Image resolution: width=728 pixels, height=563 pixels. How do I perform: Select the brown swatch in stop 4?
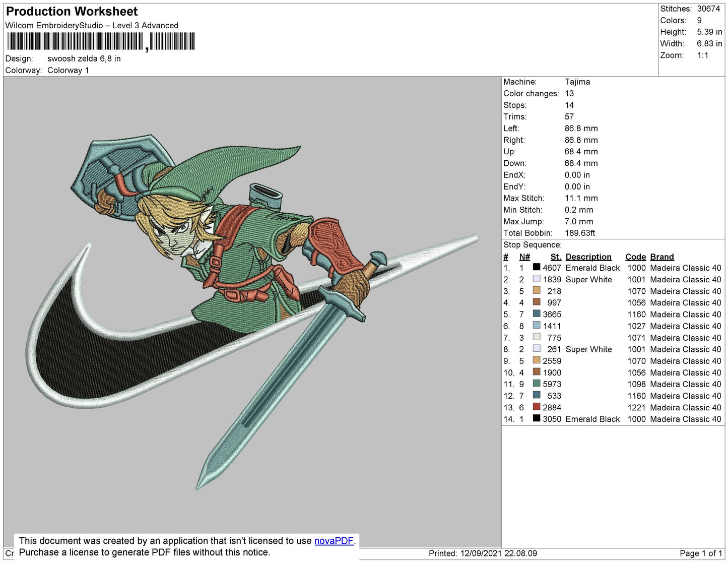click(537, 302)
